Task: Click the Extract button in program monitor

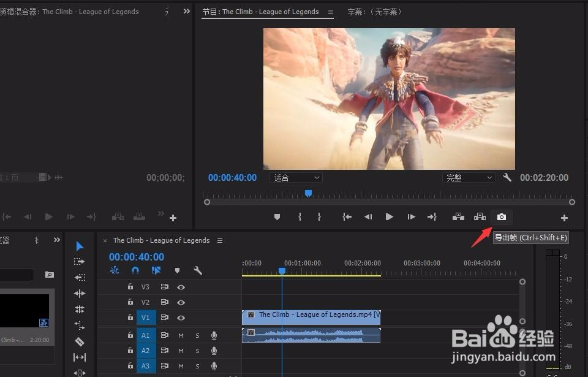Action: click(x=480, y=216)
